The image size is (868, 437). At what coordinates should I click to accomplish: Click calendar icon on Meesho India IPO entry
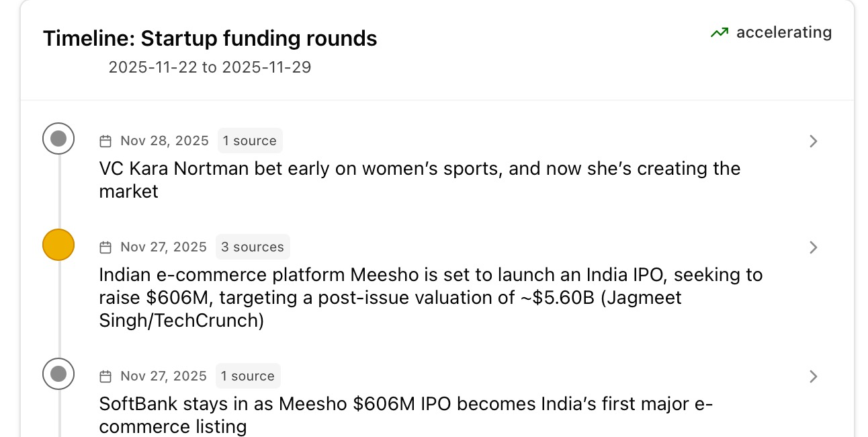[105, 247]
